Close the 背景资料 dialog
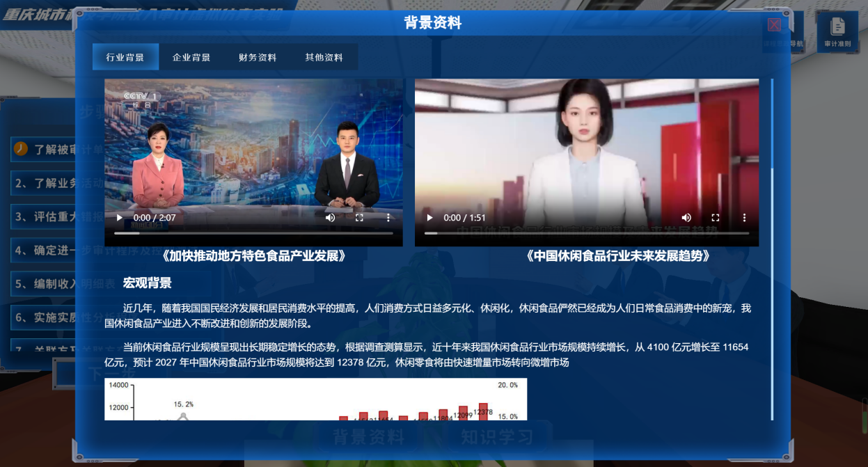The image size is (868, 467). point(774,25)
